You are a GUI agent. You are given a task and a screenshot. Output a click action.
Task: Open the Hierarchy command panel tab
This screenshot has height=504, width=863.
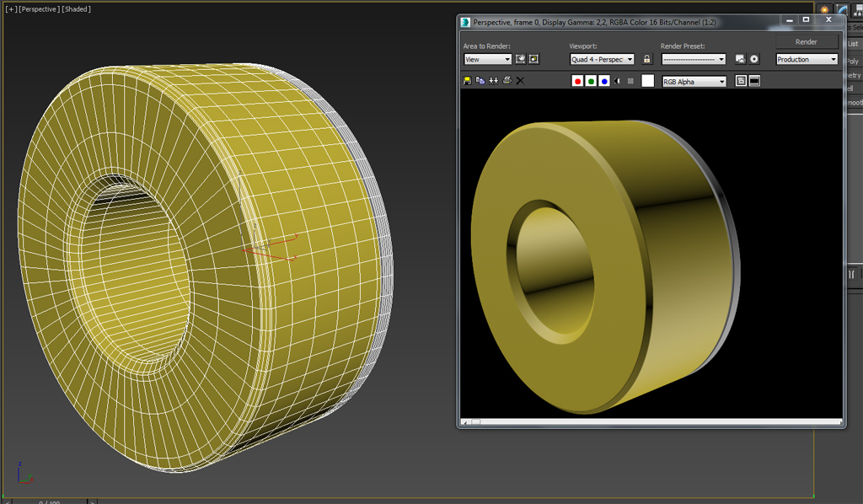pos(857,9)
